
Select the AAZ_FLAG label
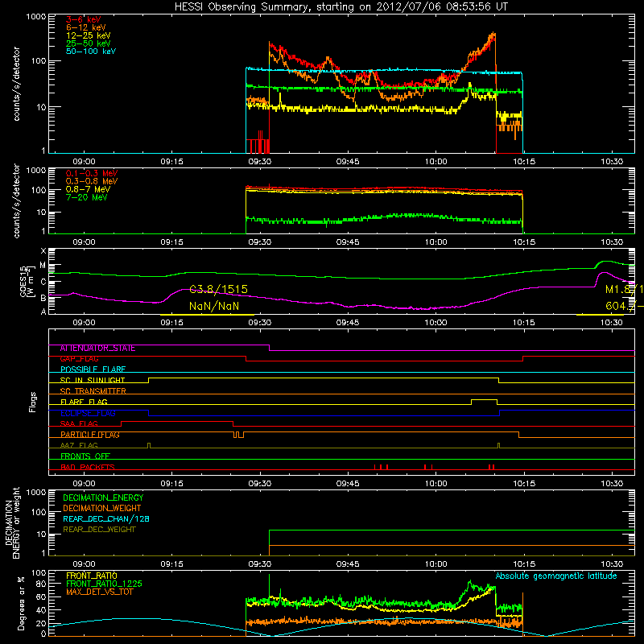pos(79,446)
